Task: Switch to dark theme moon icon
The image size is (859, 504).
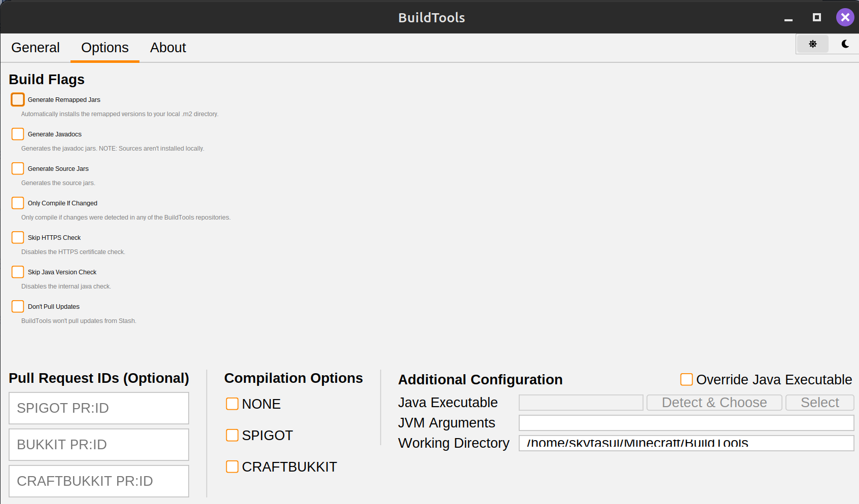Action: point(845,44)
